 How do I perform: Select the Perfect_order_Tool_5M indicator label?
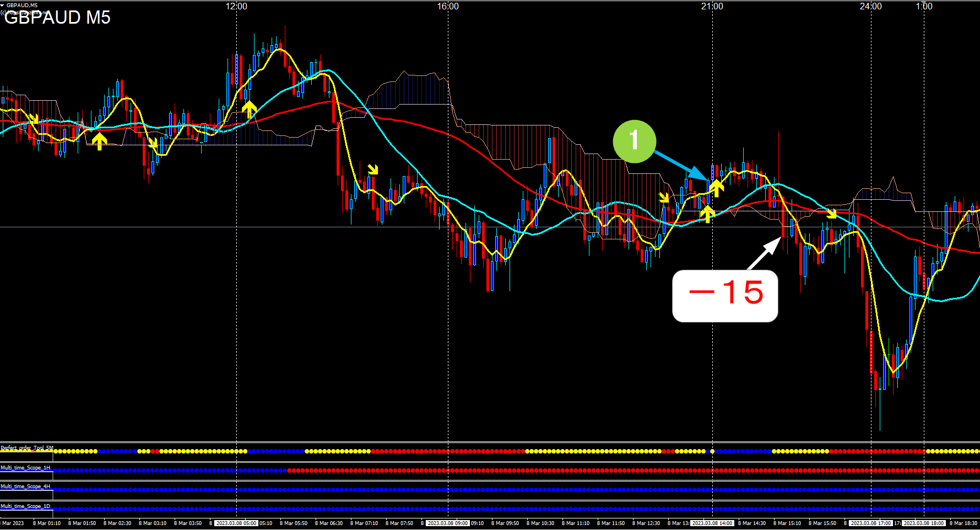click(27, 448)
